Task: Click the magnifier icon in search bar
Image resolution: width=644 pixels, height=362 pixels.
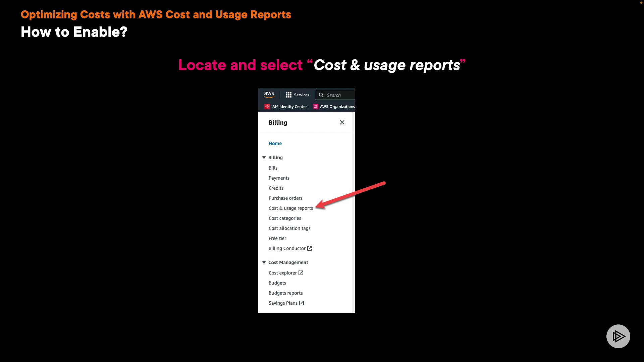Action: pyautogui.click(x=321, y=95)
